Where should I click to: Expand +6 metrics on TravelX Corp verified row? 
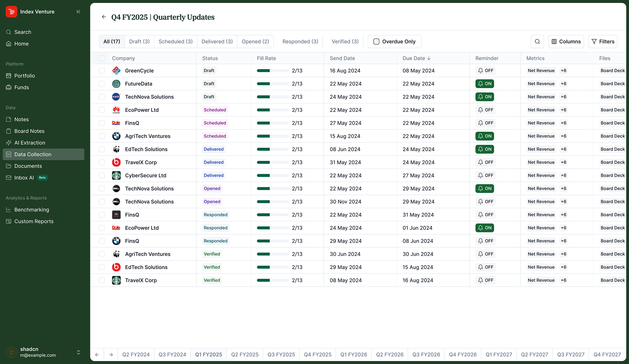click(x=563, y=280)
